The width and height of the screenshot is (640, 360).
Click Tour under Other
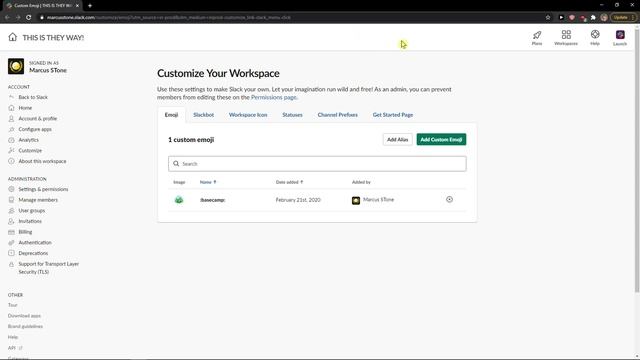13,305
